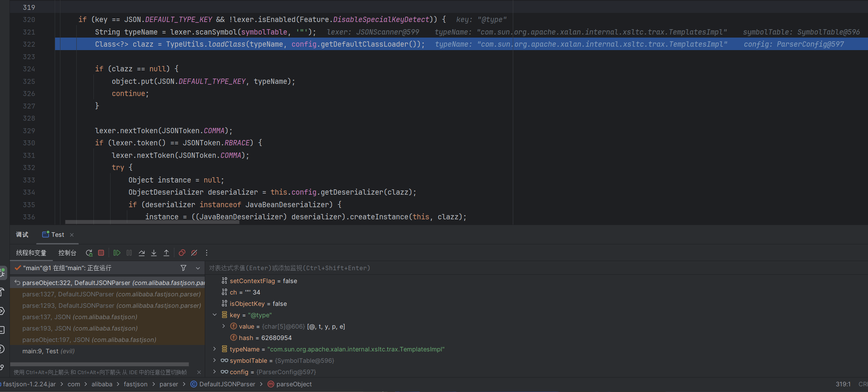The height and width of the screenshot is (392, 868).
Task: Select frame parse:1293, DefaultJSONParser
Action: point(107,305)
